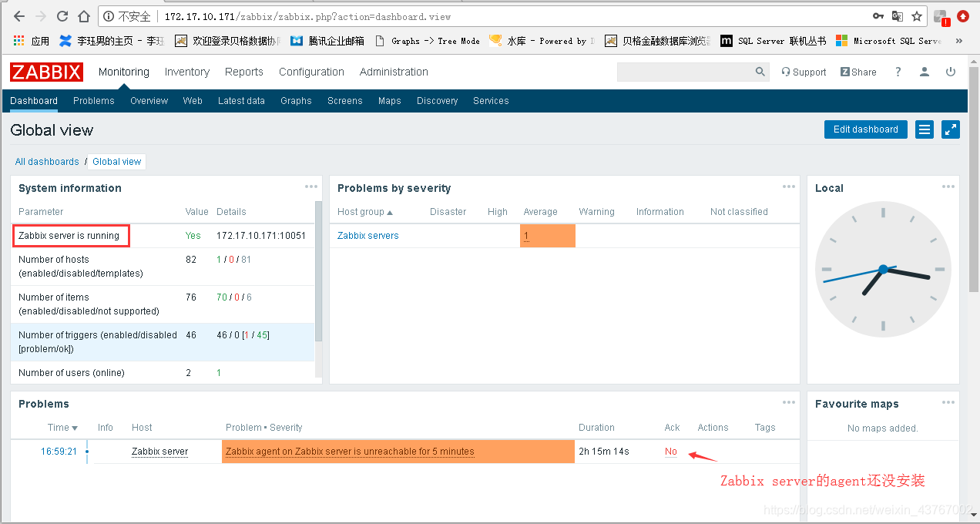Open the saved password key icon
Viewport: 980px width, 524px height.
click(878, 16)
